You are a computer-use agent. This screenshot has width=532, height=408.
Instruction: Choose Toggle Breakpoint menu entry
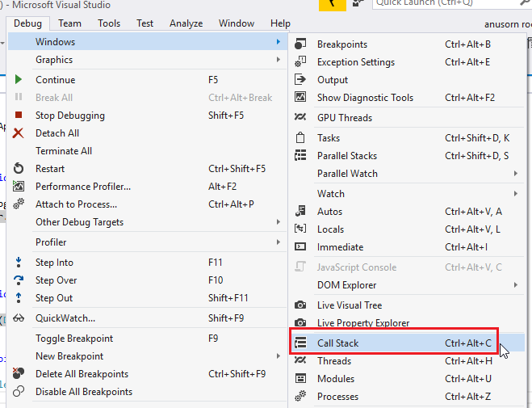coord(147,338)
